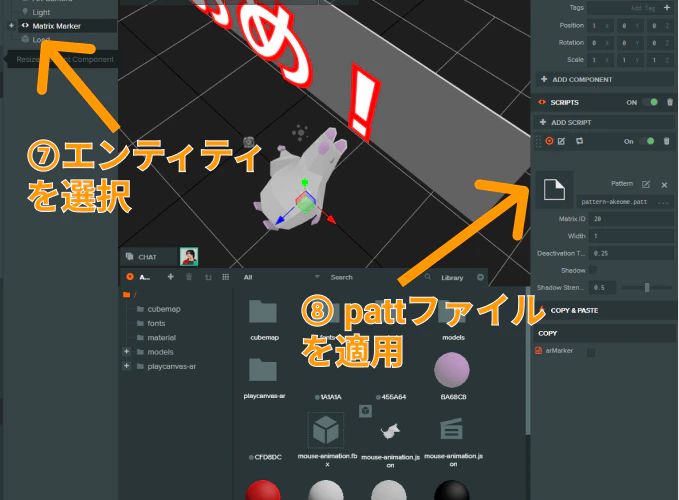Open the CHAT panel
This screenshot has width=679, height=500.
click(149, 257)
